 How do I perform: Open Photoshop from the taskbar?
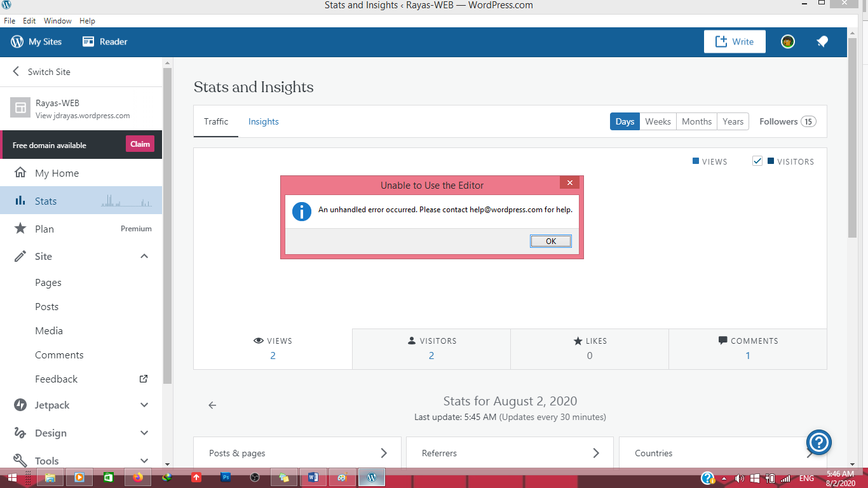(x=226, y=477)
